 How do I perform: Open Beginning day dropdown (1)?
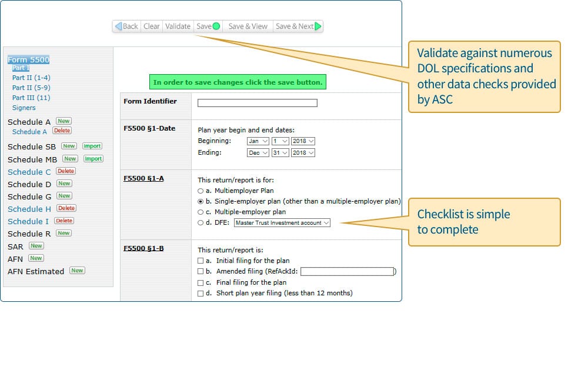pyautogui.click(x=280, y=141)
